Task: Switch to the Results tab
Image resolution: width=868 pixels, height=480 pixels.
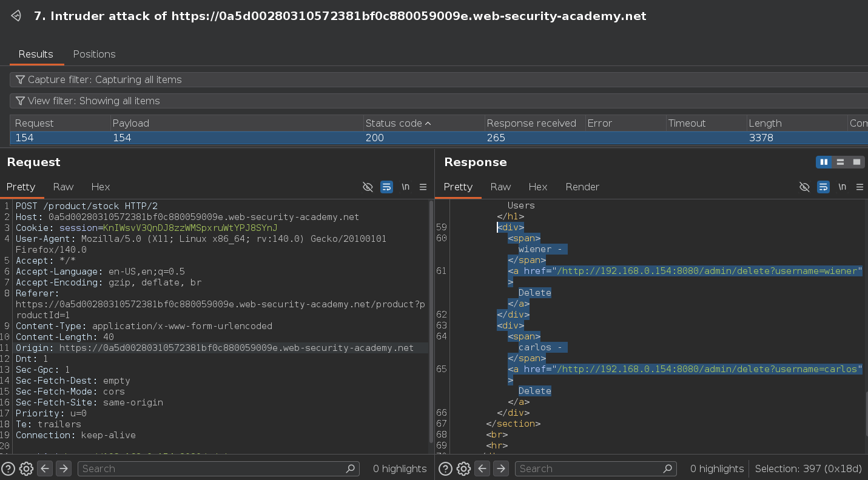Action: 36,54
